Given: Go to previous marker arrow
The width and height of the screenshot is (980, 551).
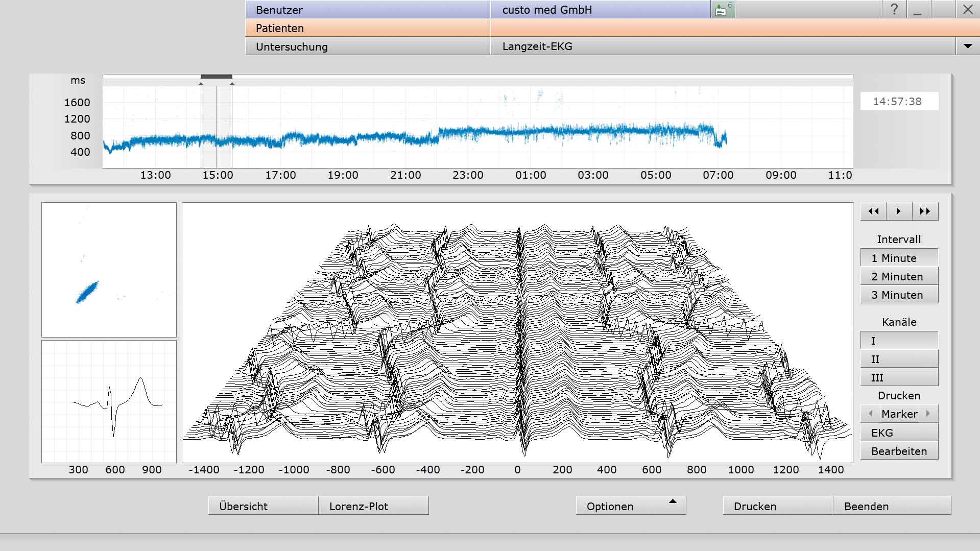Looking at the screenshot, I should [x=870, y=414].
